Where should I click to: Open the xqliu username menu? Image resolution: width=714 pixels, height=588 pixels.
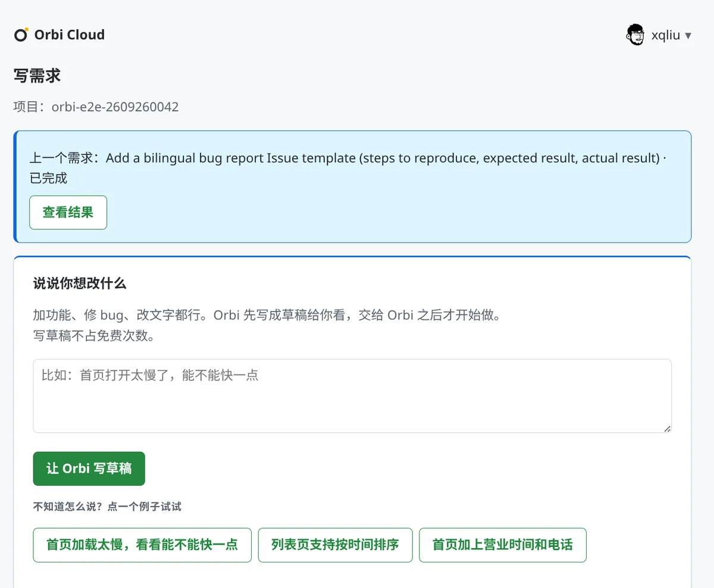pyautogui.click(x=665, y=35)
